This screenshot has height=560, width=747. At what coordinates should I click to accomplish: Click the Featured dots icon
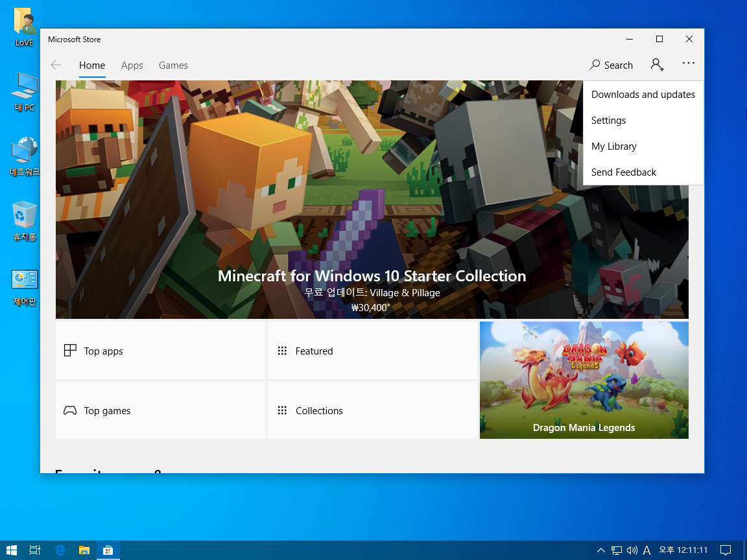click(282, 351)
